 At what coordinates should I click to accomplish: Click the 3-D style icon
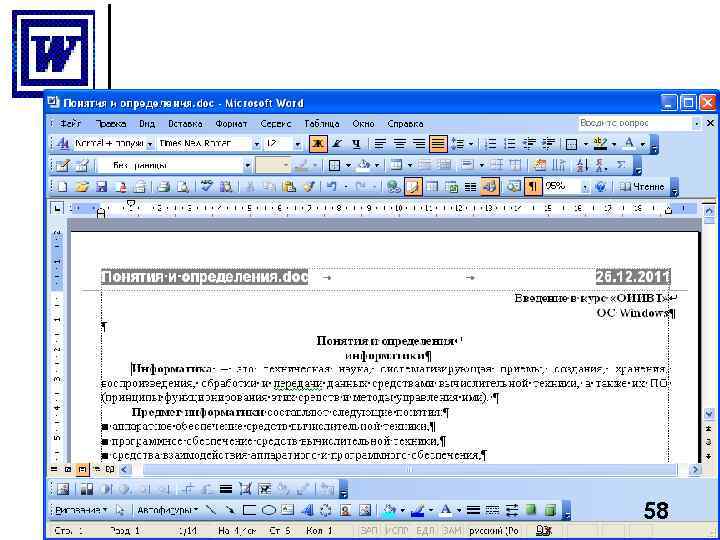tap(550, 510)
